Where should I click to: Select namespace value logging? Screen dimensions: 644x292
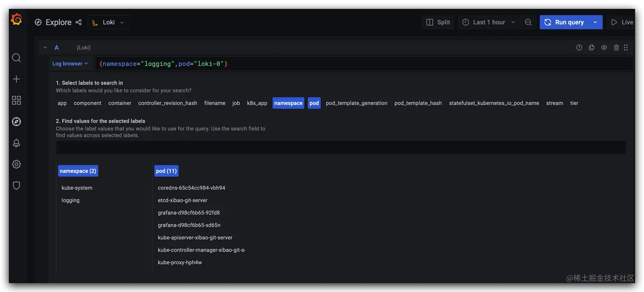pyautogui.click(x=71, y=200)
